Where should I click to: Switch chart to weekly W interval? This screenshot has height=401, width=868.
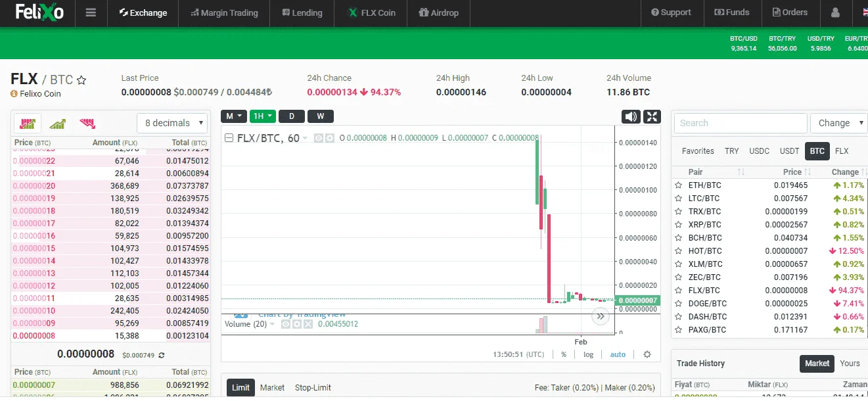point(320,116)
